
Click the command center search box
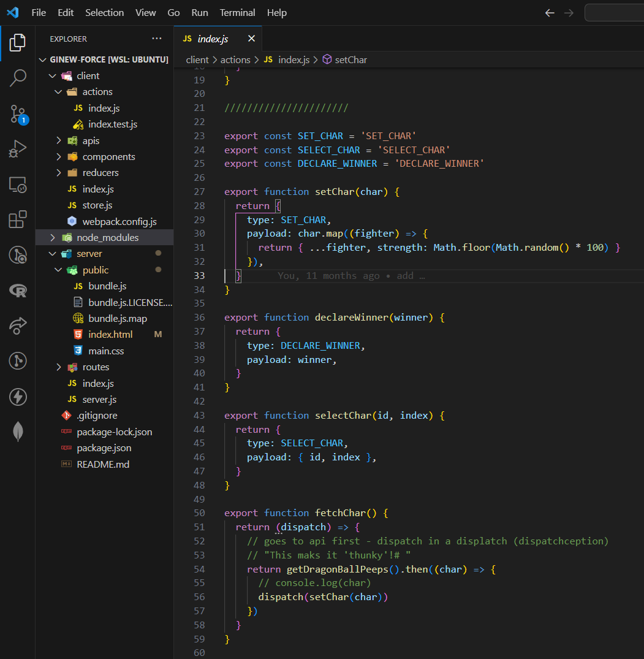pyautogui.click(x=614, y=13)
